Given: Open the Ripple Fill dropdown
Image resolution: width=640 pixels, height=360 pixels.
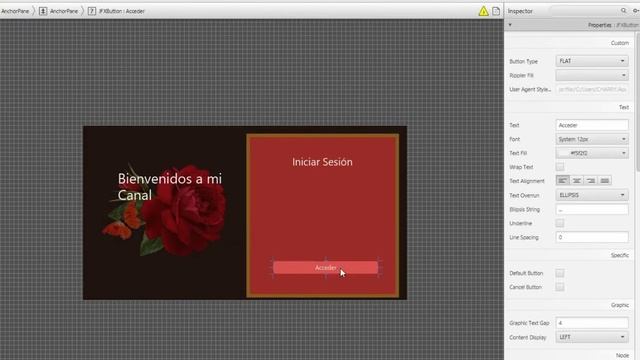Looking at the screenshot, I should coord(592,75).
